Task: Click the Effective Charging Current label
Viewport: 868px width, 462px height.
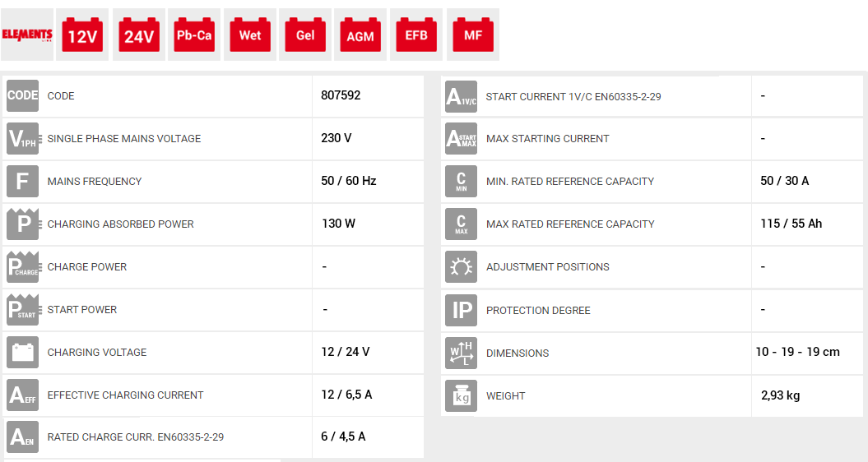Action: tap(125, 395)
